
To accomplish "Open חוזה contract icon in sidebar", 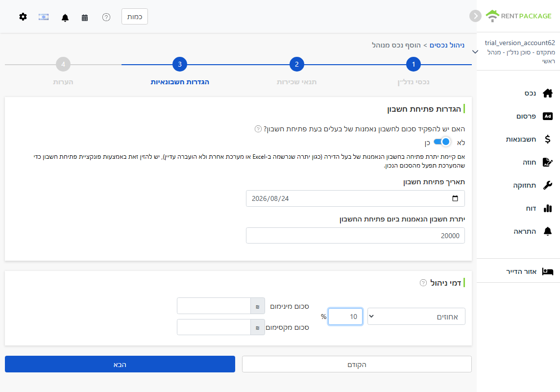I will 547,162.
